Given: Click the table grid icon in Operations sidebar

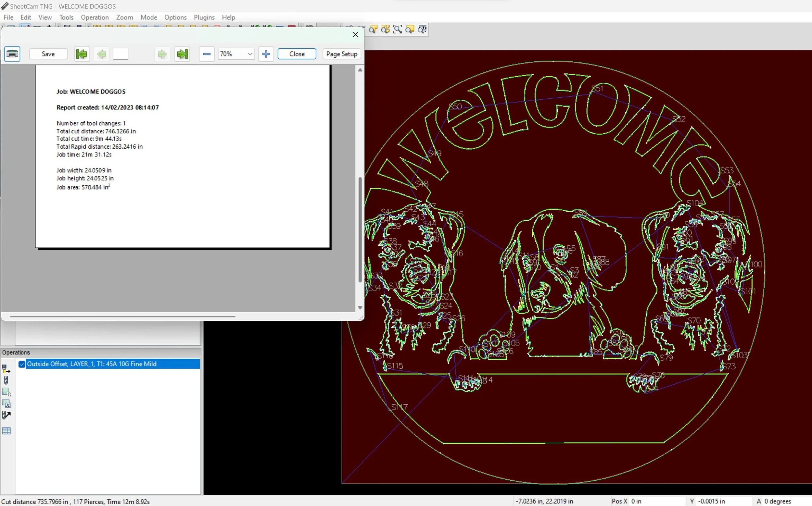Looking at the screenshot, I should [6, 431].
